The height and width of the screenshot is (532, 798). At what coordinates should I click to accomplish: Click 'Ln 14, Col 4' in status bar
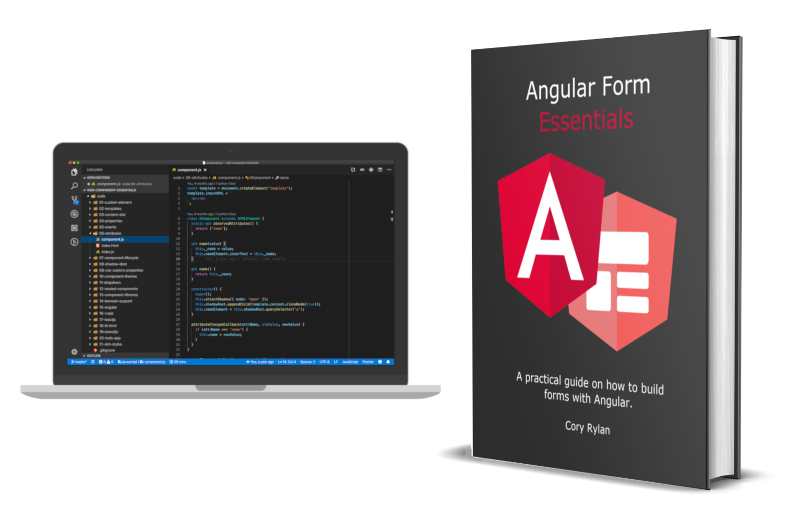pos(286,362)
